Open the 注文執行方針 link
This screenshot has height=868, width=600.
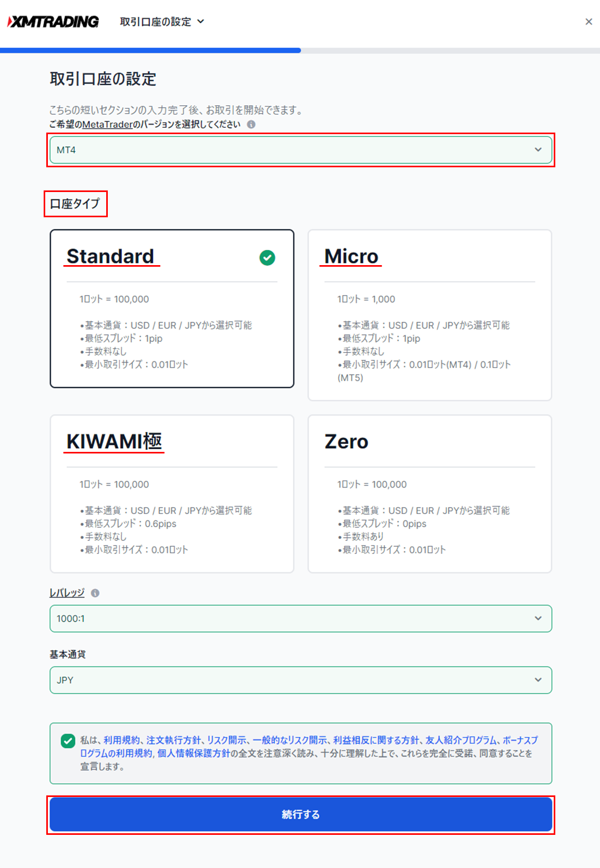click(x=174, y=740)
